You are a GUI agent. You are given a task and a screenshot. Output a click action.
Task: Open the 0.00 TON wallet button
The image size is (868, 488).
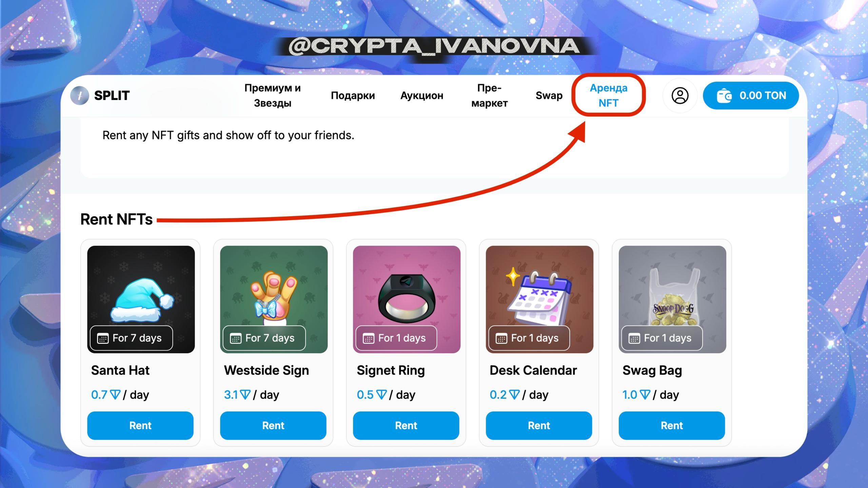751,96
